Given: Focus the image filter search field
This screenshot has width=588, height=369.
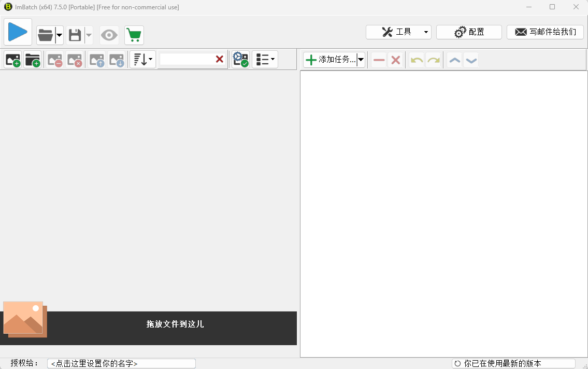Looking at the screenshot, I should click(x=187, y=59).
